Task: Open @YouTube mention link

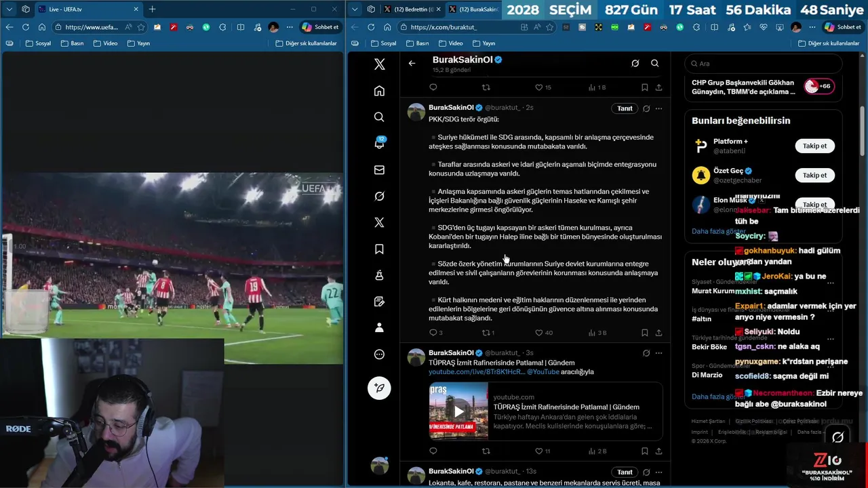Action: [543, 372]
